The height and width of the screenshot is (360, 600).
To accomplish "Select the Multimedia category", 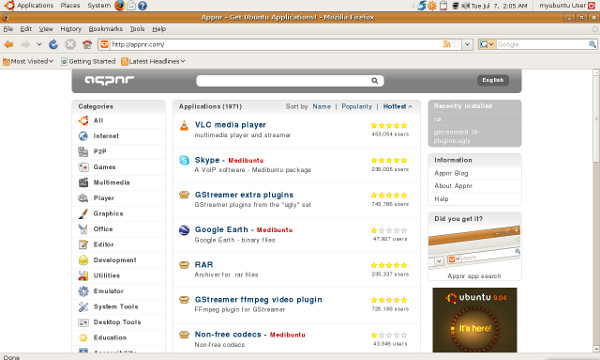I will tap(111, 182).
